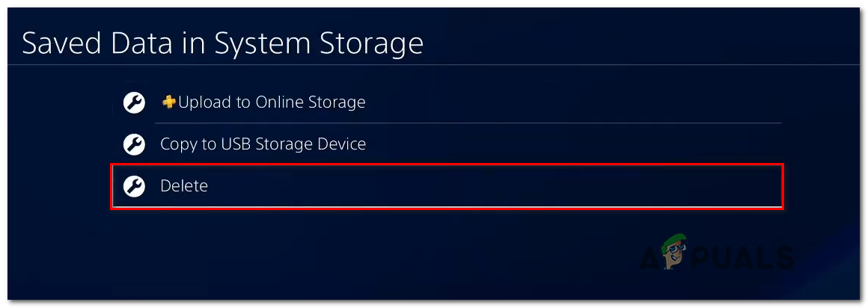Click the word Saved in the title

62,44
